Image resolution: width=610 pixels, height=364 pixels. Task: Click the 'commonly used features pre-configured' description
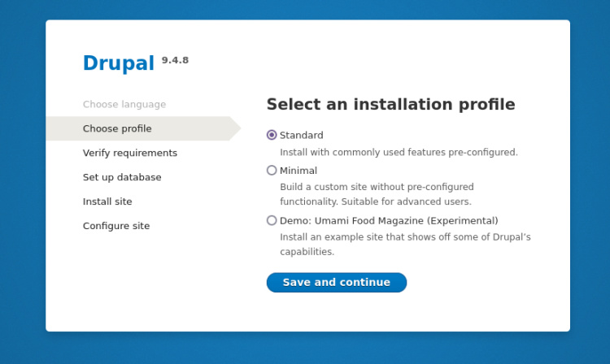[399, 152]
